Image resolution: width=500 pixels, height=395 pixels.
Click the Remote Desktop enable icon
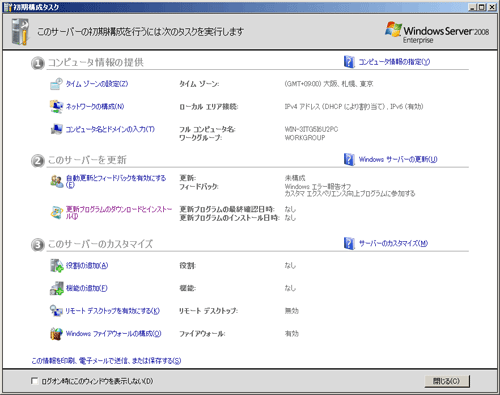point(56,311)
